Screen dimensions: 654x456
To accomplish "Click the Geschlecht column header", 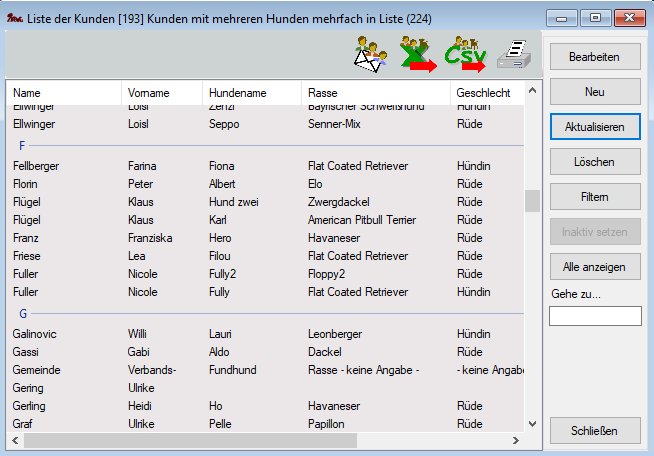I will pyautogui.click(x=488, y=93).
